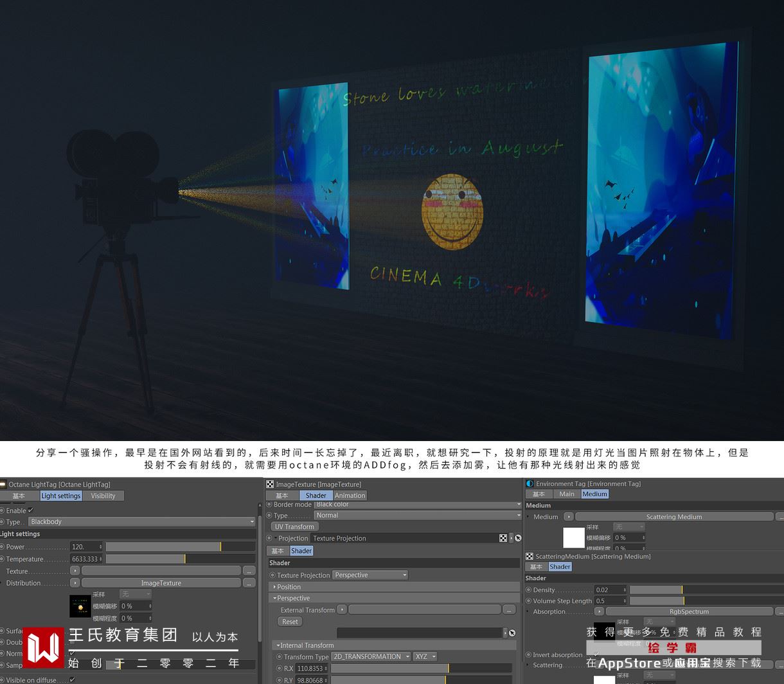Switch to the Light settings tab
The width and height of the screenshot is (784, 684).
61,496
